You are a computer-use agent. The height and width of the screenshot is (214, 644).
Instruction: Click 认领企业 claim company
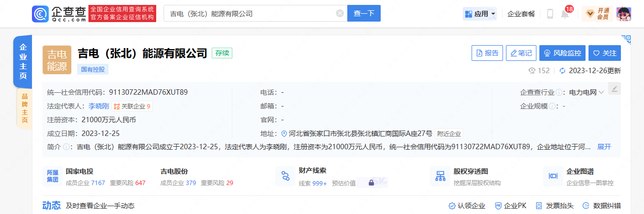pos(467,206)
